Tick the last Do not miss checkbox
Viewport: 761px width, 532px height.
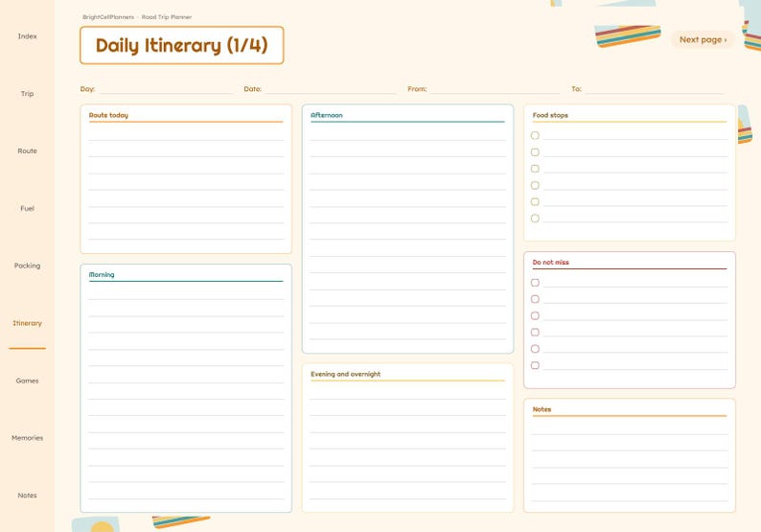click(535, 365)
